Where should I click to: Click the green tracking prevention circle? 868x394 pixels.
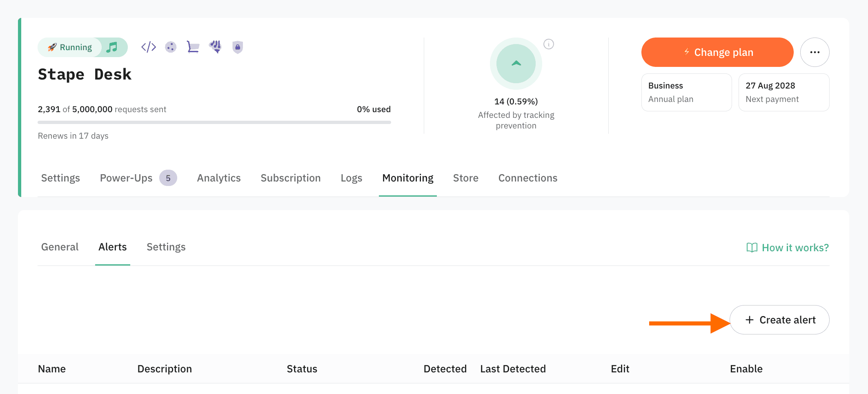(x=516, y=64)
